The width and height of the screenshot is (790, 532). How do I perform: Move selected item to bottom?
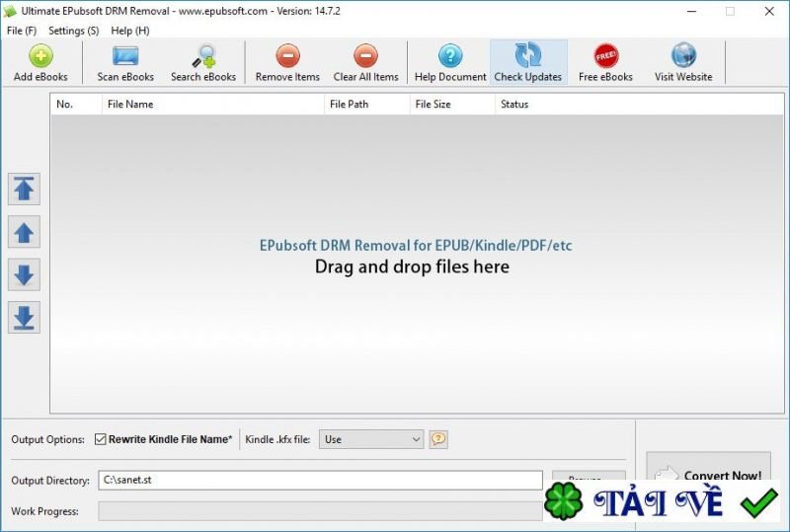(x=24, y=318)
